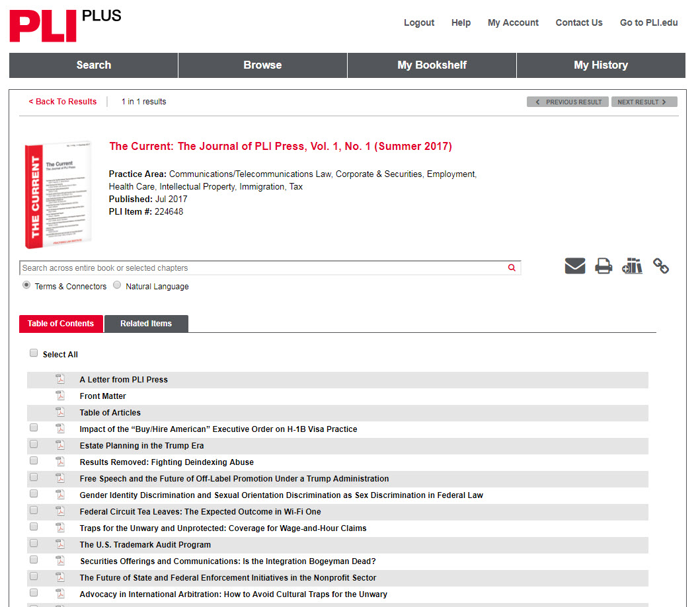Open Federal Circuit Tea Leaves article title
This screenshot has height=607, width=700.
click(x=200, y=511)
